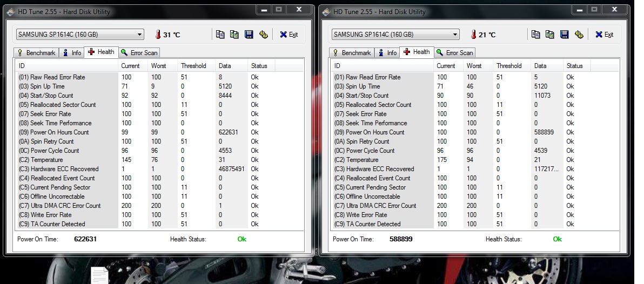Viewport: 644px width, 284px height.
Task: Exit the 31 °C HD Tune window
Action: [x=289, y=35]
